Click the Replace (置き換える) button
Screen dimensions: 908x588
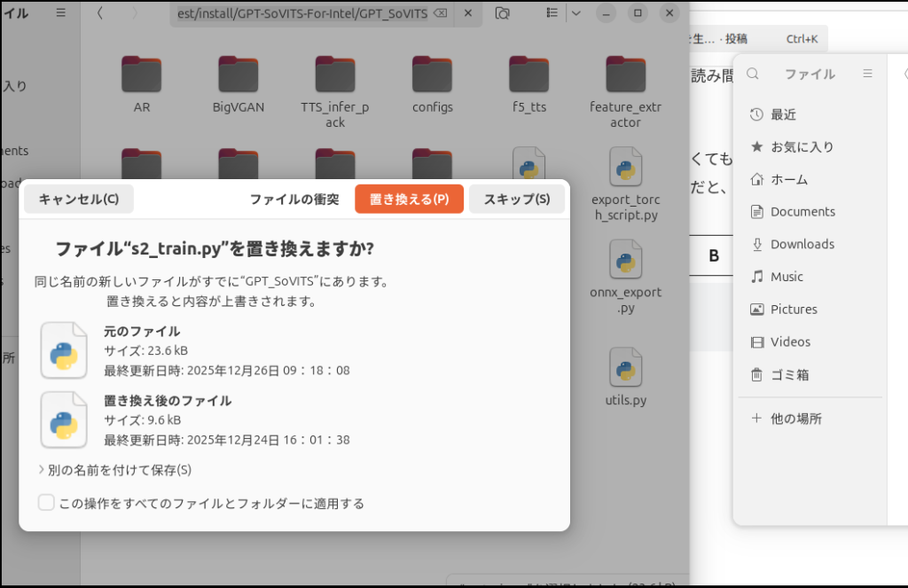coord(409,200)
